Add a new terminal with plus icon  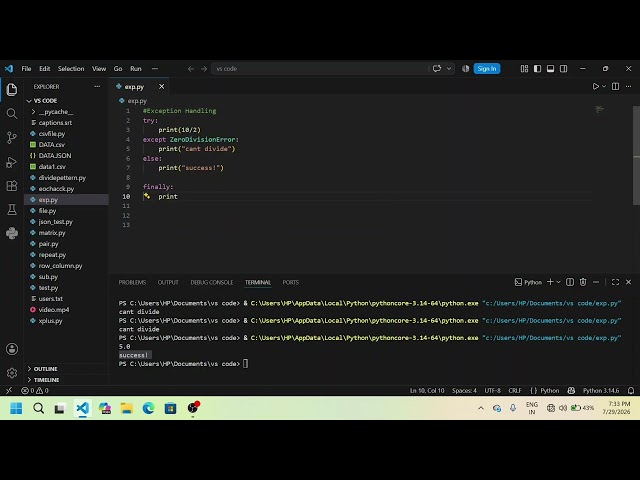pos(550,282)
